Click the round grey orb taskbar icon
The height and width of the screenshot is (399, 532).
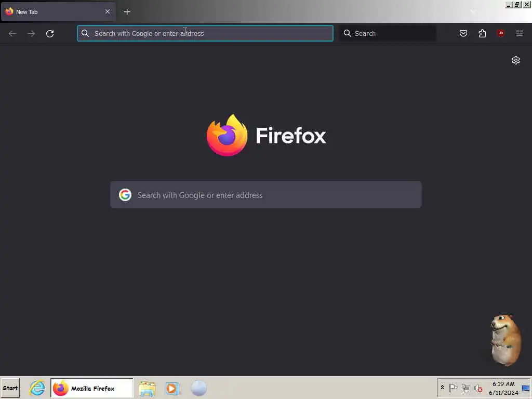[x=199, y=388]
